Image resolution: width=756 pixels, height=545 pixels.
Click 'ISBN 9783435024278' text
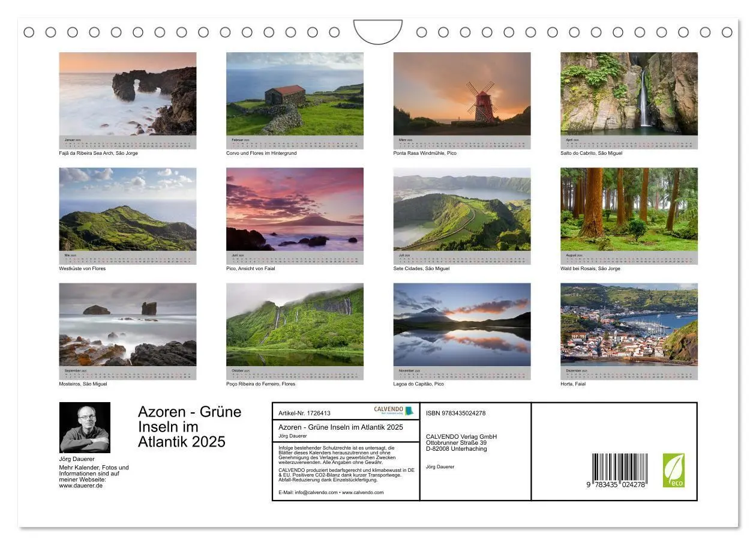[456, 413]
